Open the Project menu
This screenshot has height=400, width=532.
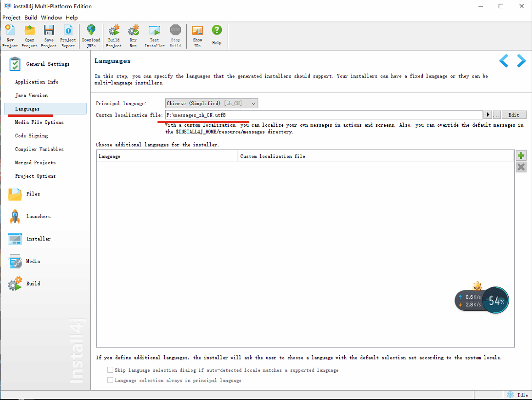pos(11,18)
